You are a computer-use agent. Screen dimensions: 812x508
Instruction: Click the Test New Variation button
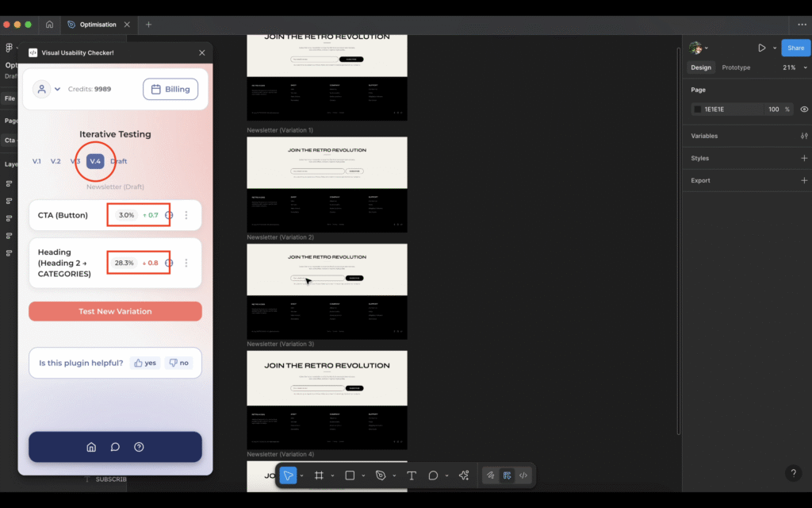click(x=115, y=311)
